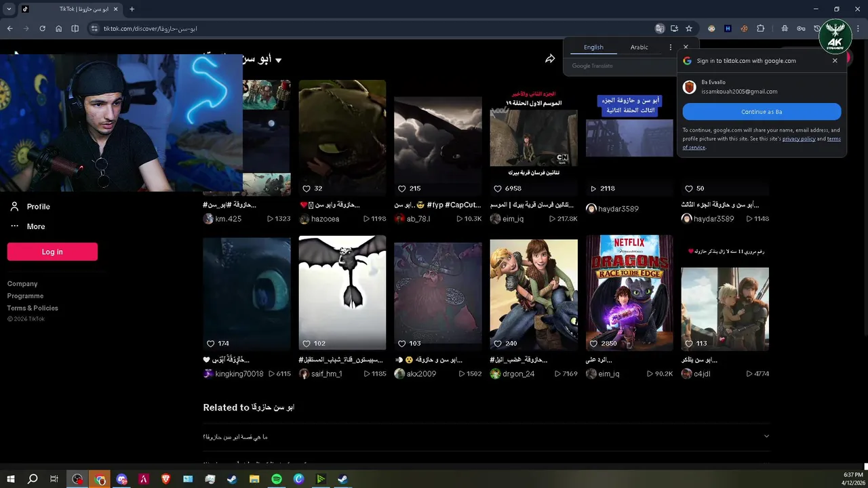Open taskbar search magnifier

click(32, 479)
